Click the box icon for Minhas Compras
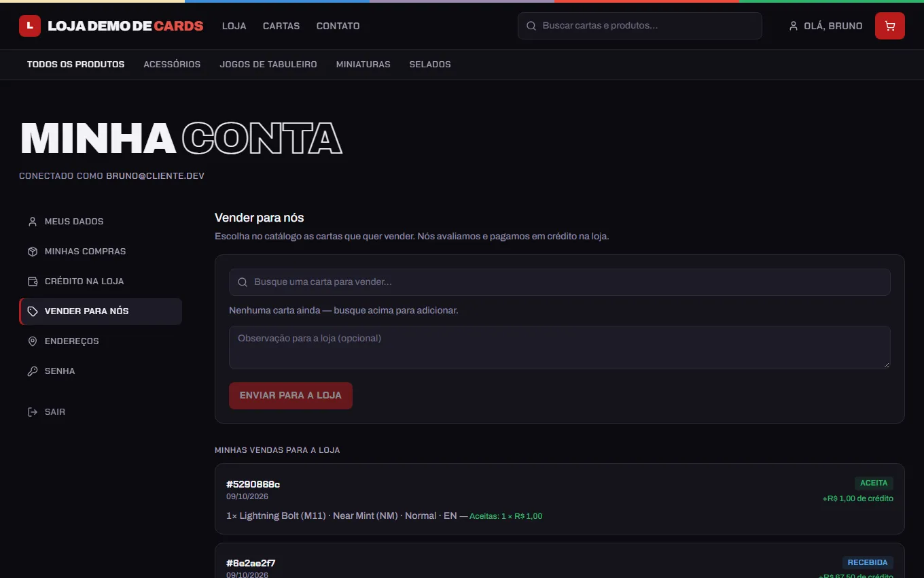This screenshot has width=924, height=578. (33, 252)
